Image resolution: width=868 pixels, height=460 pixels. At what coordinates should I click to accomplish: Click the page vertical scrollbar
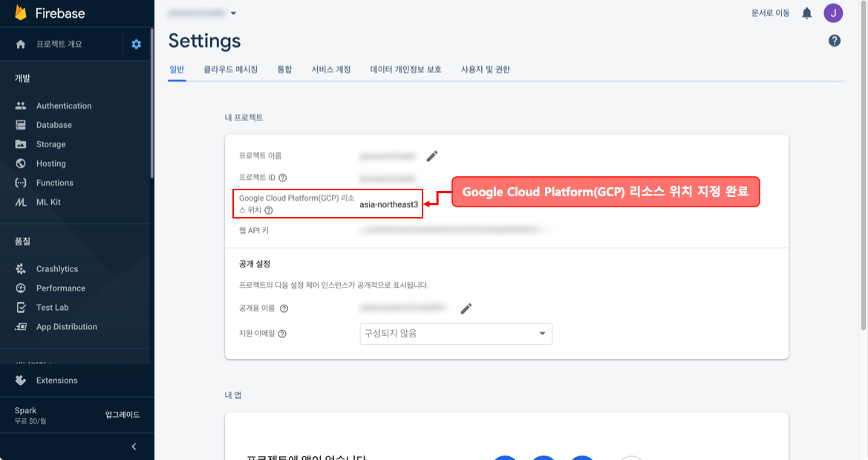(863, 166)
